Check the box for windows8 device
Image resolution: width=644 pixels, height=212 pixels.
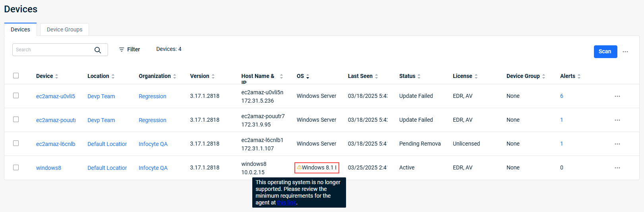pyautogui.click(x=16, y=167)
